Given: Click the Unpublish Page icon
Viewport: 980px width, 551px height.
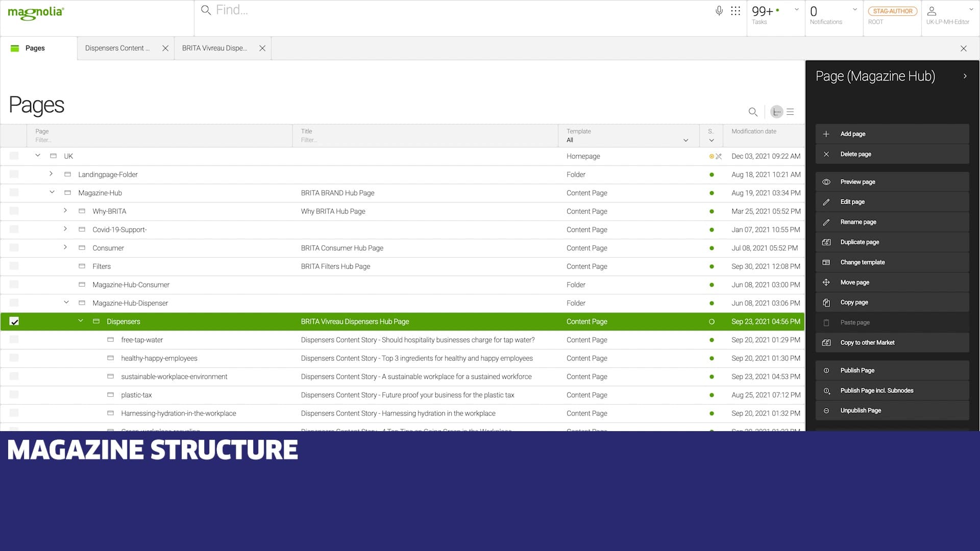Looking at the screenshot, I should point(826,411).
